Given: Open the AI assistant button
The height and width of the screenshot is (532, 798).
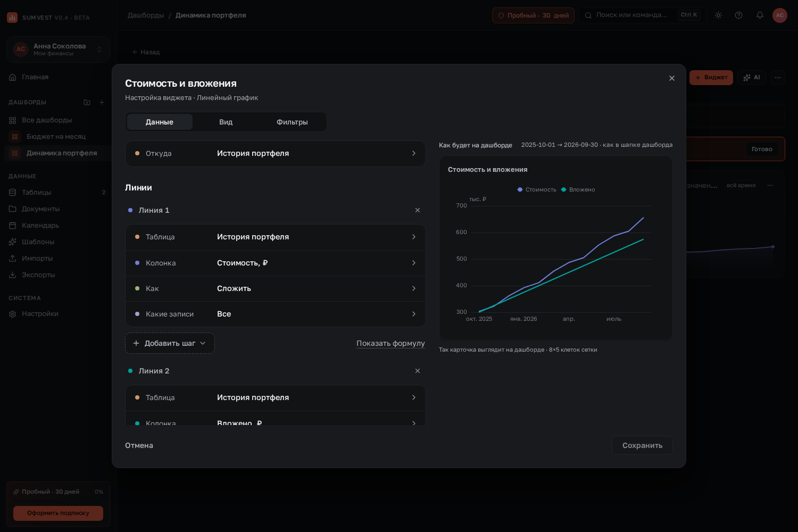Looking at the screenshot, I should [x=752, y=78].
